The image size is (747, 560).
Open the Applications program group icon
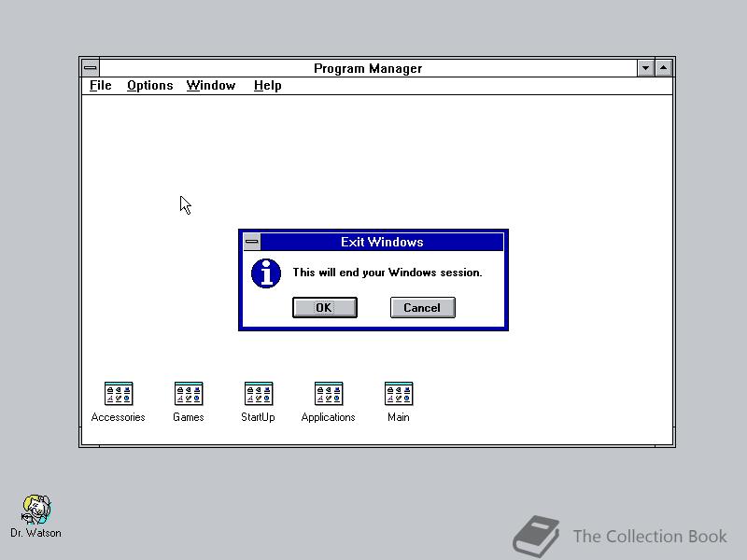(x=329, y=393)
